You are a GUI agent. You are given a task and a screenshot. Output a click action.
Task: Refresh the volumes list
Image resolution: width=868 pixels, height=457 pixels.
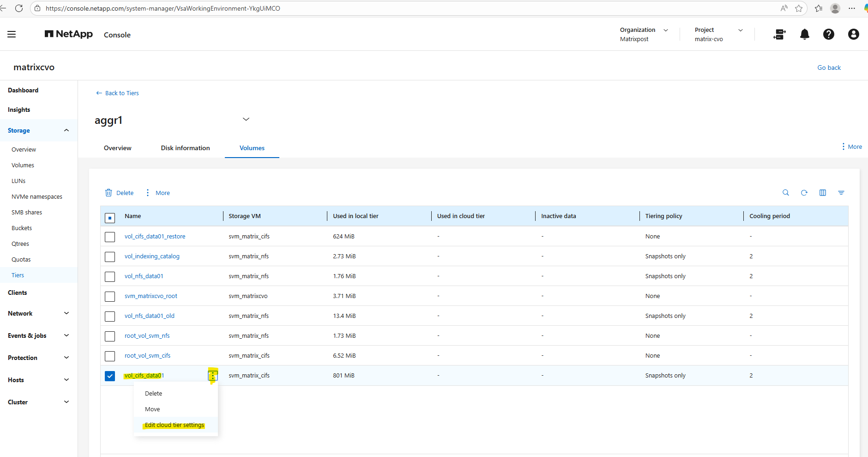804,193
